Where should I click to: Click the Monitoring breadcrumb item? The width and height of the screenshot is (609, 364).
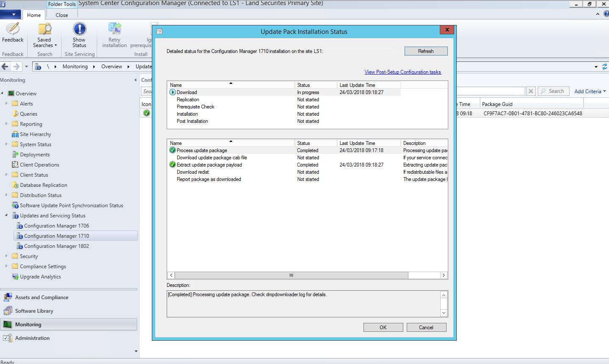pos(75,67)
